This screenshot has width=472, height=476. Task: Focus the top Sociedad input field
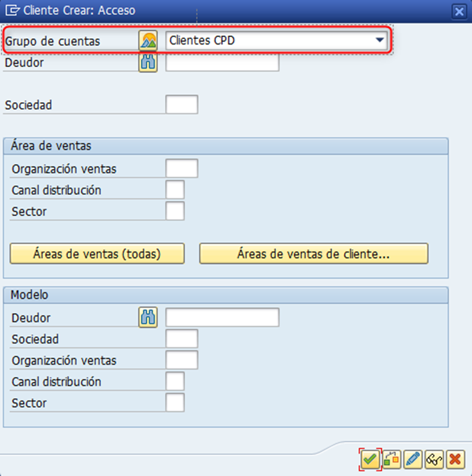182,105
